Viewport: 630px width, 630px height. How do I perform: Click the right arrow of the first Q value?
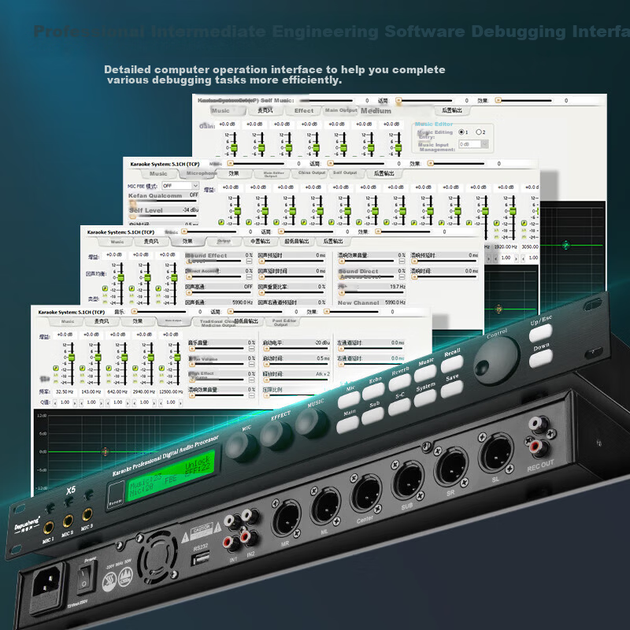[x=75, y=403]
